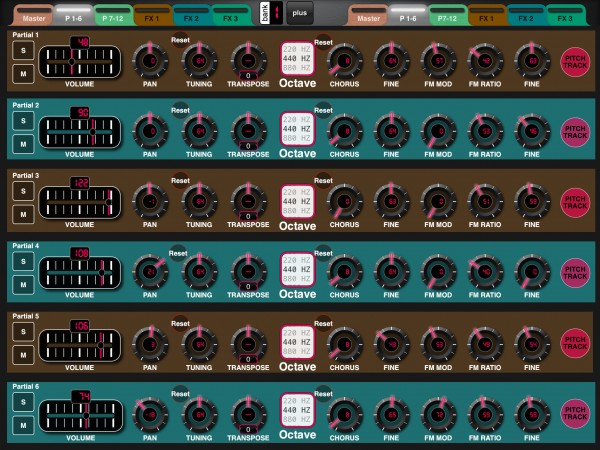The height and width of the screenshot is (450, 600).
Task: Click Partial 1 transpose value box
Action: click(x=248, y=75)
